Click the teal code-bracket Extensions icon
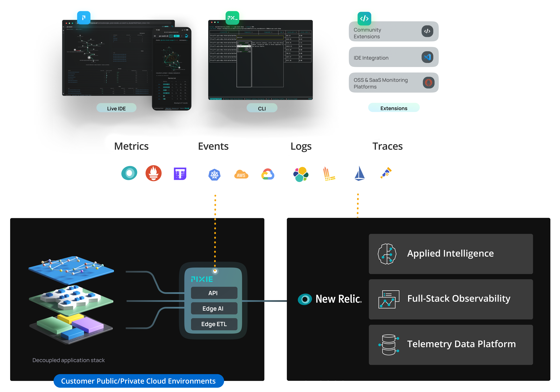Image resolution: width=560 pixels, height=392 pixels. point(364,19)
